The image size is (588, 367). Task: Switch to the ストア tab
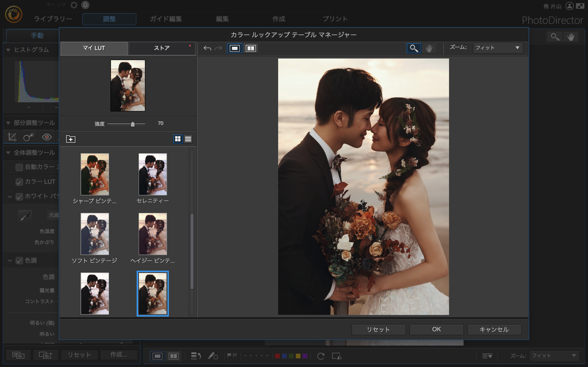[161, 48]
